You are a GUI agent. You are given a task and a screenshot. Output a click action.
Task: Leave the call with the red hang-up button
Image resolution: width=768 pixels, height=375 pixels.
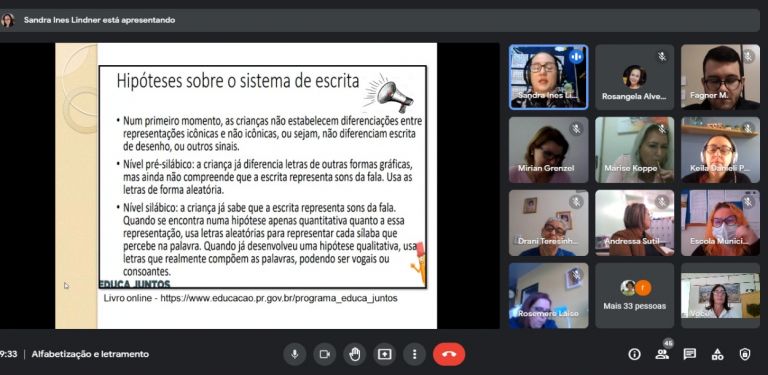(x=449, y=354)
